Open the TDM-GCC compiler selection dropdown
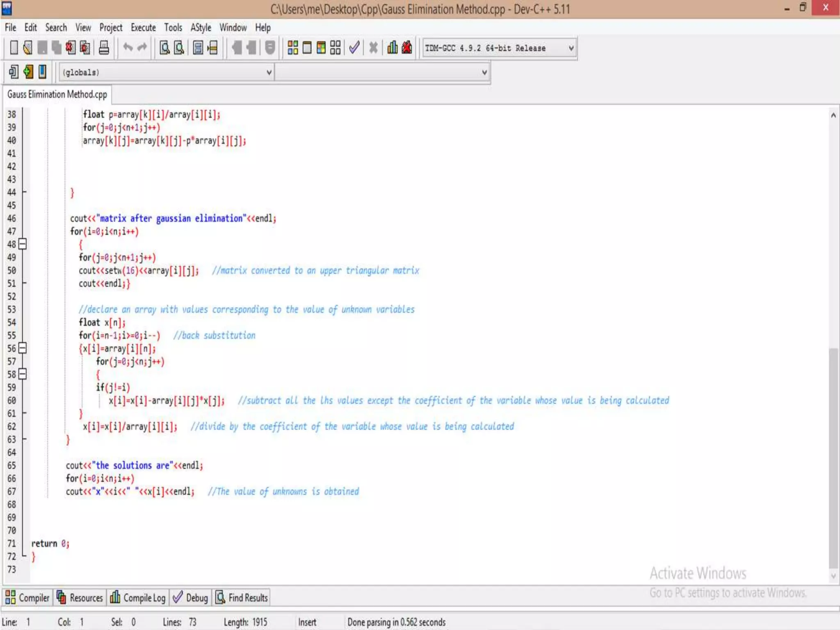 pos(571,48)
